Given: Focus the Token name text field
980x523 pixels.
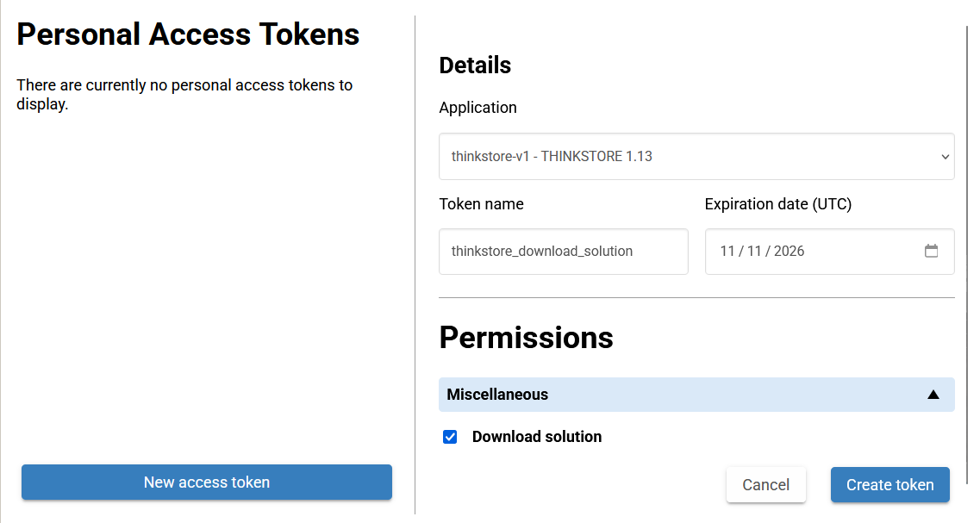Looking at the screenshot, I should point(563,252).
